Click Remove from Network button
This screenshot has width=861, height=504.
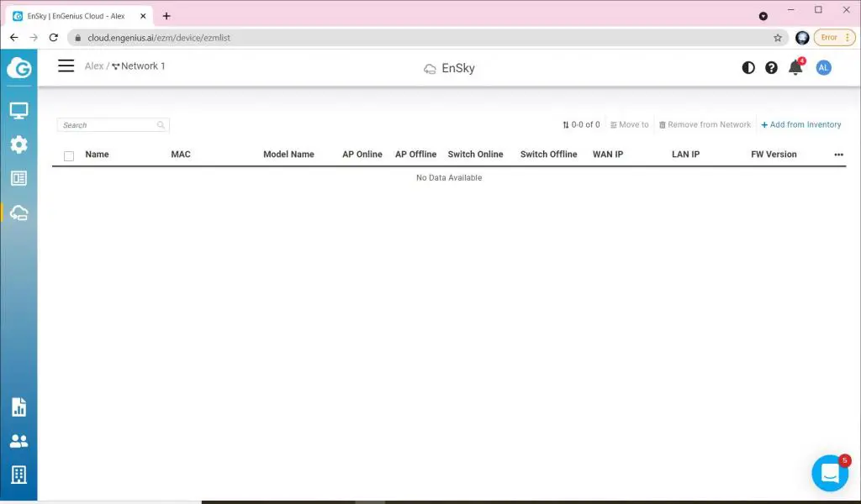[x=705, y=125]
